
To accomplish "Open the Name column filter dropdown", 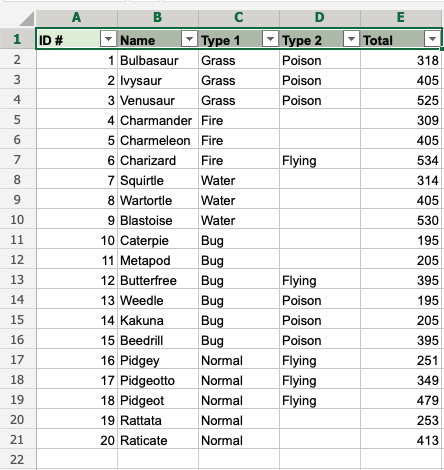I will coord(189,39).
